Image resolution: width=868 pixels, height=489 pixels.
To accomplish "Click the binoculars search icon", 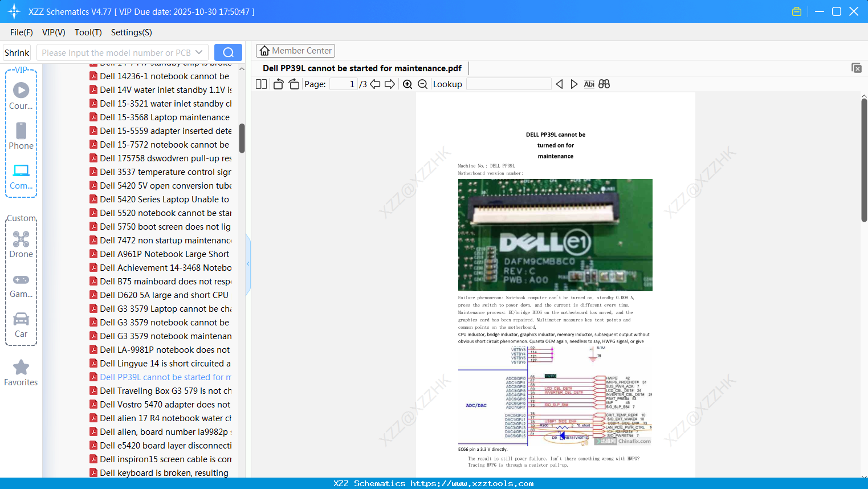I will [604, 84].
